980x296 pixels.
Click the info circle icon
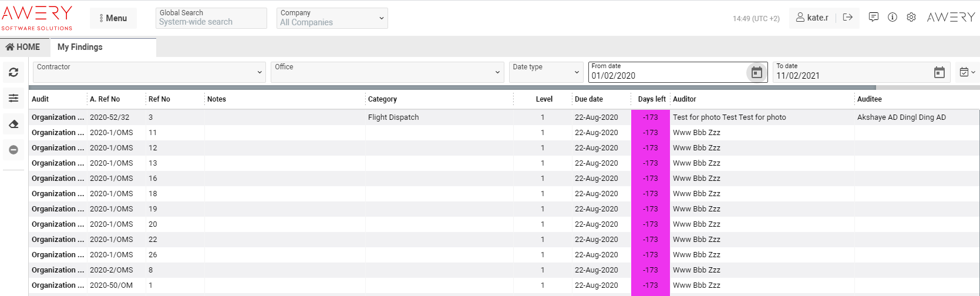(892, 18)
